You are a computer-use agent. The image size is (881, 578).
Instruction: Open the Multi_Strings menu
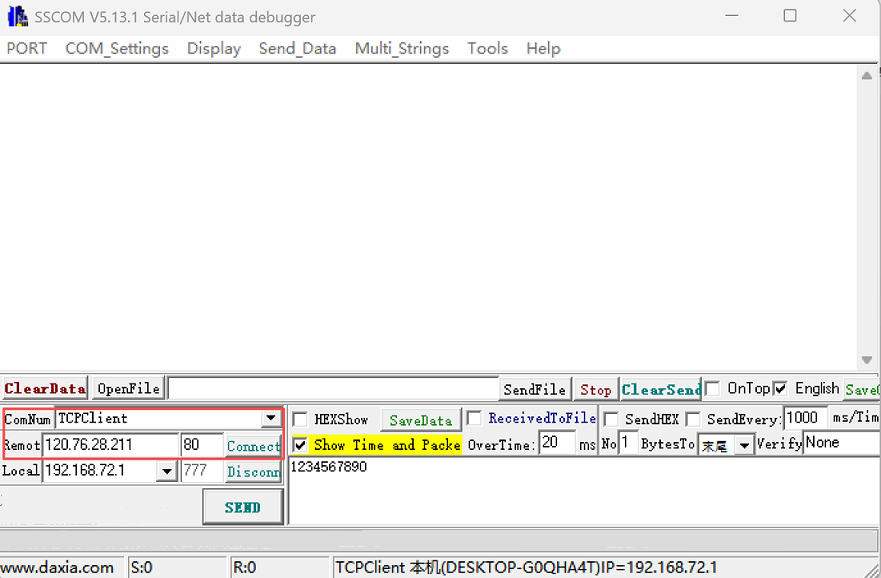(x=402, y=48)
